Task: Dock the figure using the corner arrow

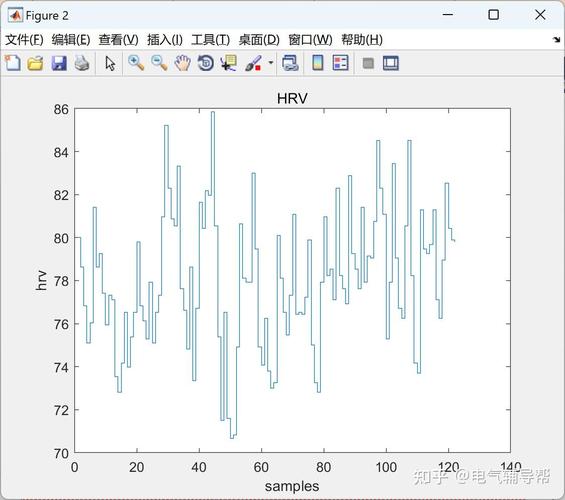Action: [x=557, y=39]
